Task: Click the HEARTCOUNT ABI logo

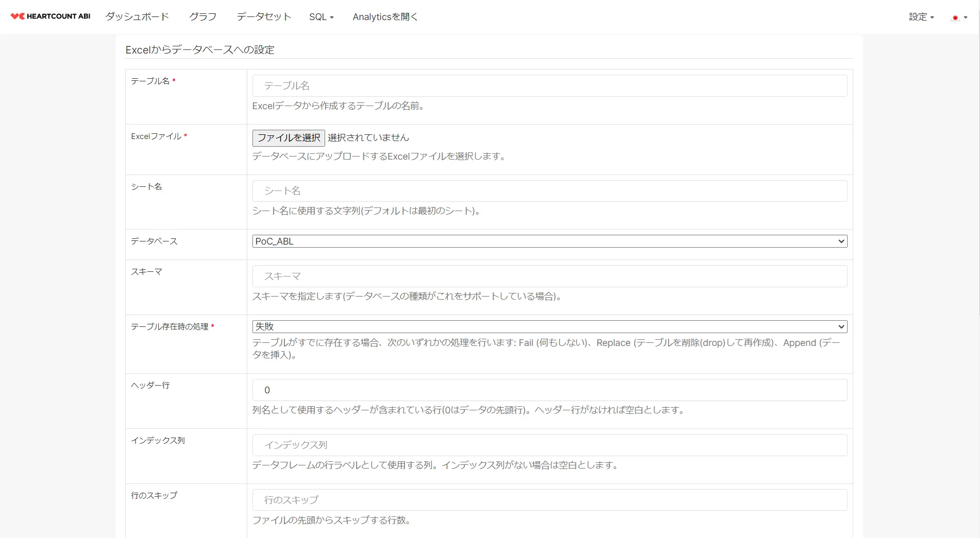Action: pos(50,16)
